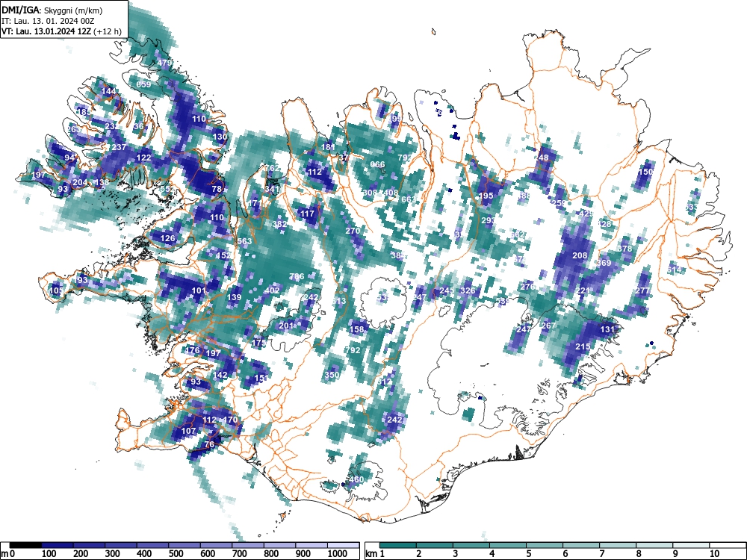Click the visibility value 193
Viewport: 747px width, 560px height.
pos(81,279)
